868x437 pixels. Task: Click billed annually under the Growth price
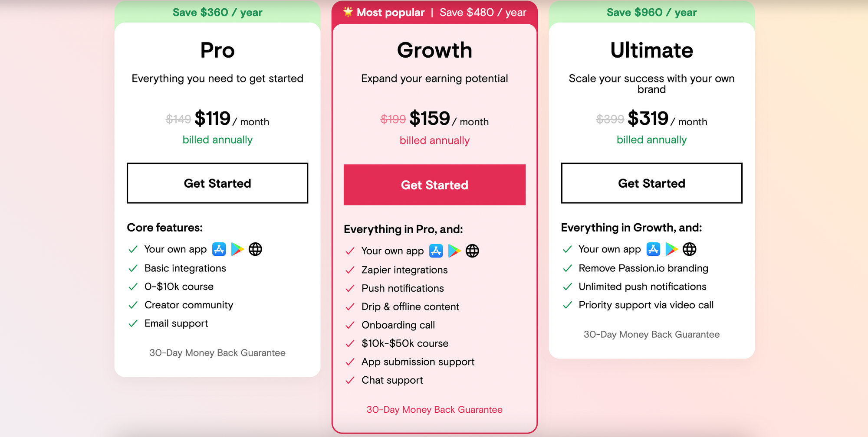pos(434,140)
